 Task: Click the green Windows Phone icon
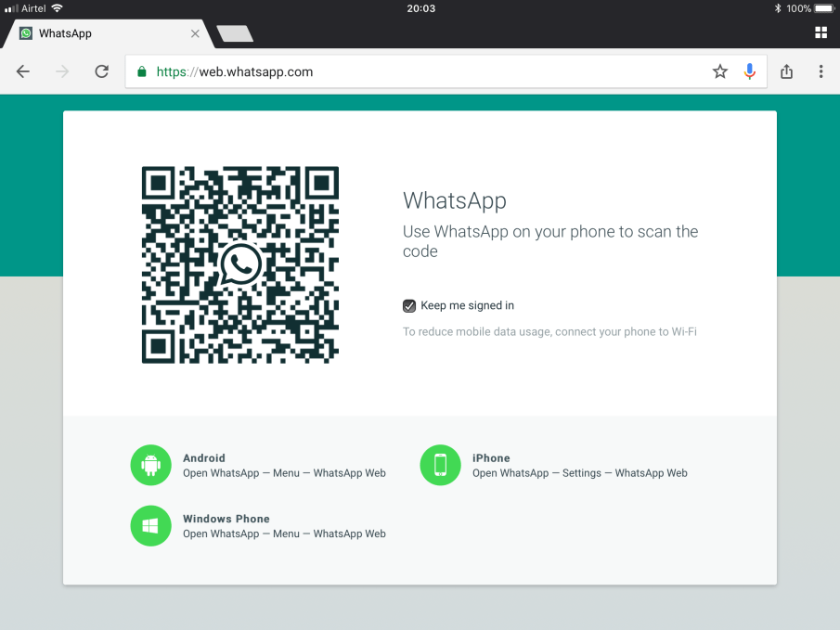coord(150,526)
